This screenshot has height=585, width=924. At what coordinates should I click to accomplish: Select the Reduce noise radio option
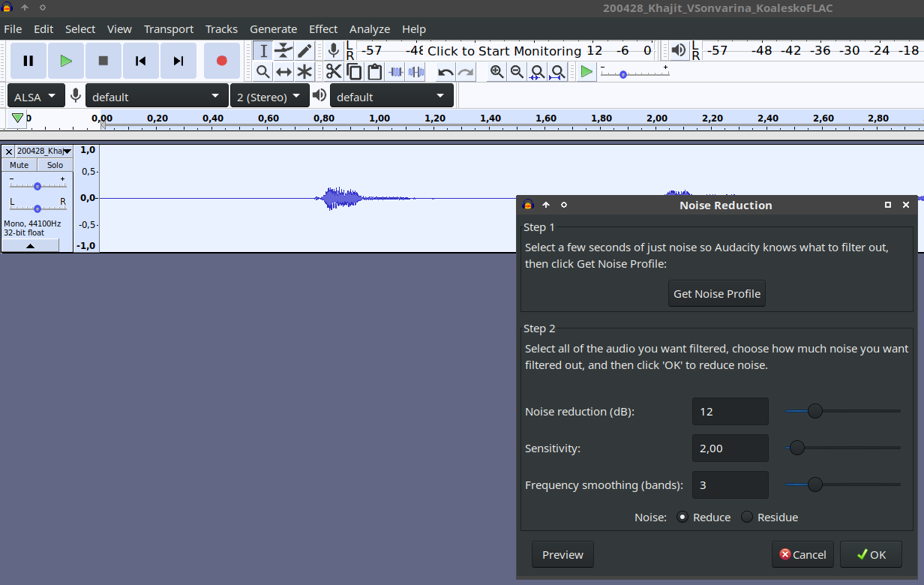point(682,517)
